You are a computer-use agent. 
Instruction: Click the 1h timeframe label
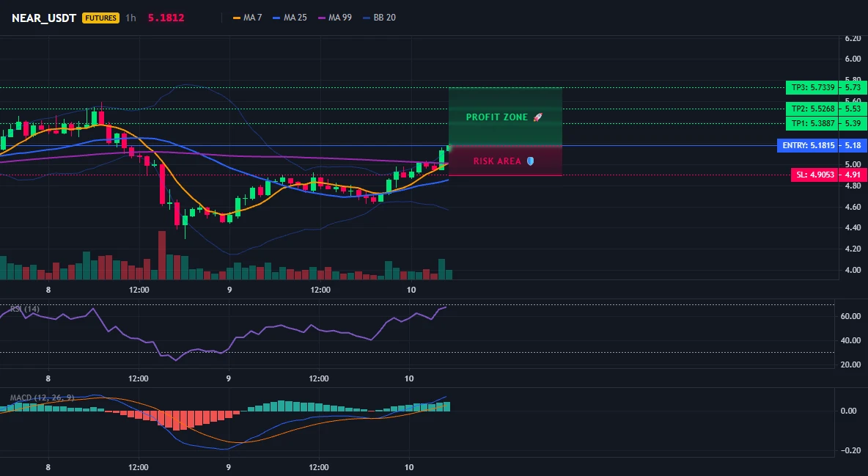coord(130,18)
